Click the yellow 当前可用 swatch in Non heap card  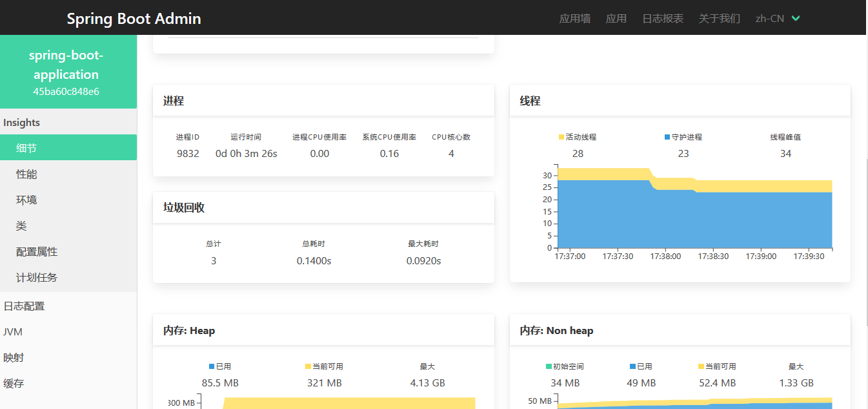(701, 366)
